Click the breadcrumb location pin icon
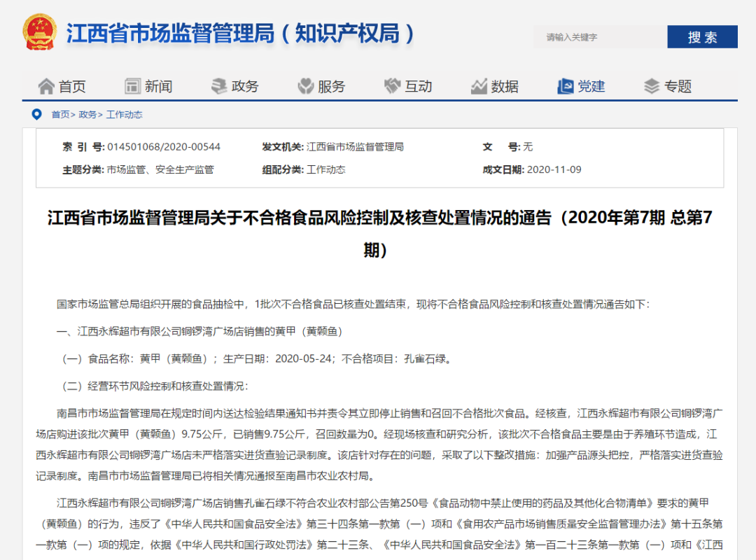 [x=36, y=114]
